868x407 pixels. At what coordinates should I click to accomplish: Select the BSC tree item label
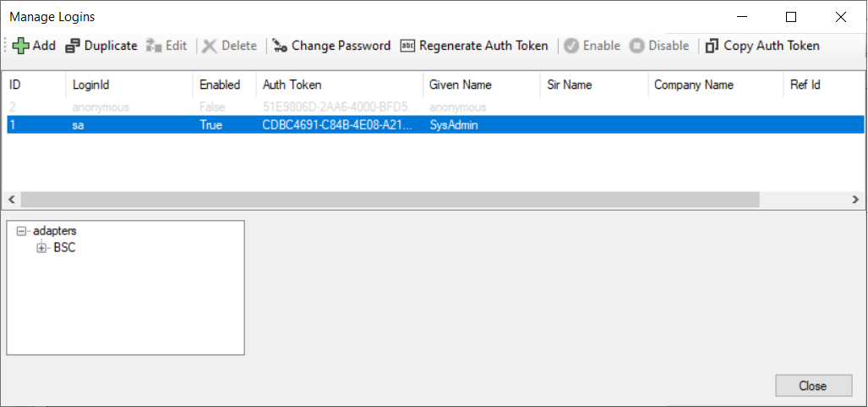point(64,248)
